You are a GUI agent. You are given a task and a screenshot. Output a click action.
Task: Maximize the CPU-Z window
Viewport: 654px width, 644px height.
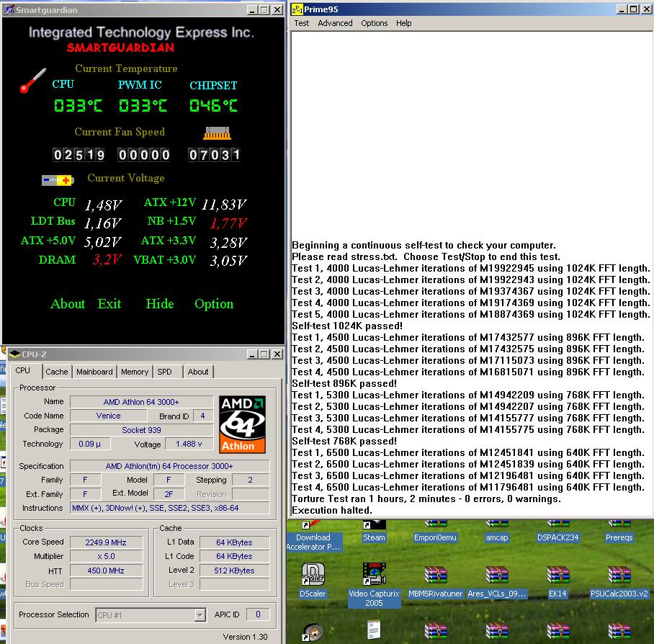tap(264, 354)
